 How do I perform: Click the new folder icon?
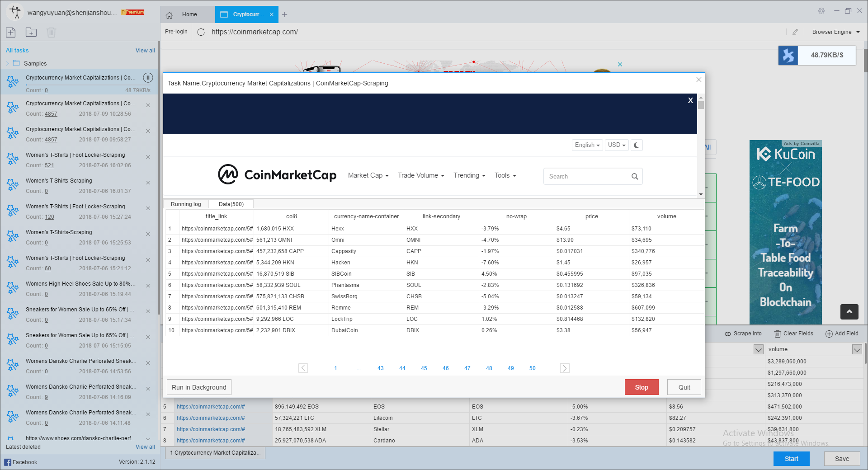coord(31,32)
